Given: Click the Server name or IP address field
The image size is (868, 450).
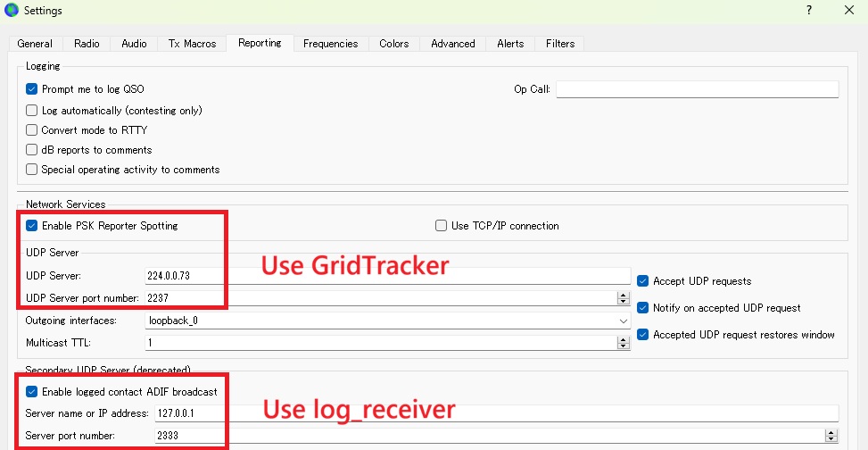Looking at the screenshot, I should [495, 413].
